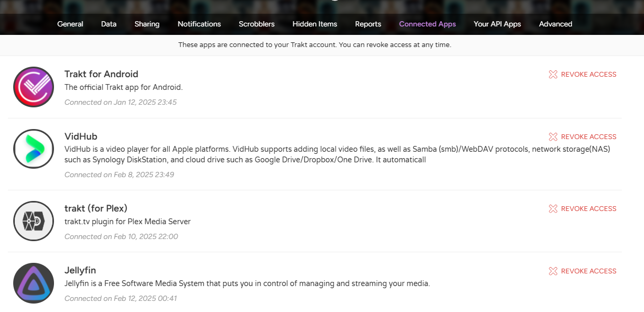Go to the Advanced settings tab
The width and height of the screenshot is (644, 312).
click(x=556, y=24)
